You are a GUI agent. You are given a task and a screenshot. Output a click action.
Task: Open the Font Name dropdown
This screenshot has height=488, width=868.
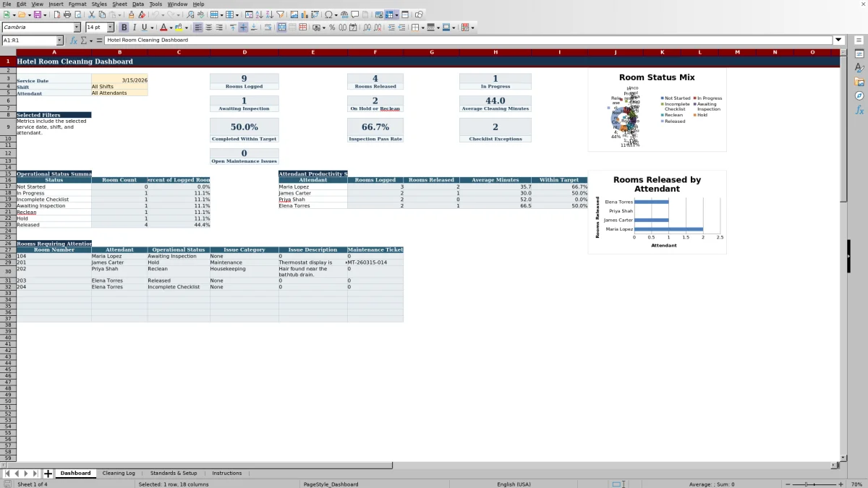77,27
